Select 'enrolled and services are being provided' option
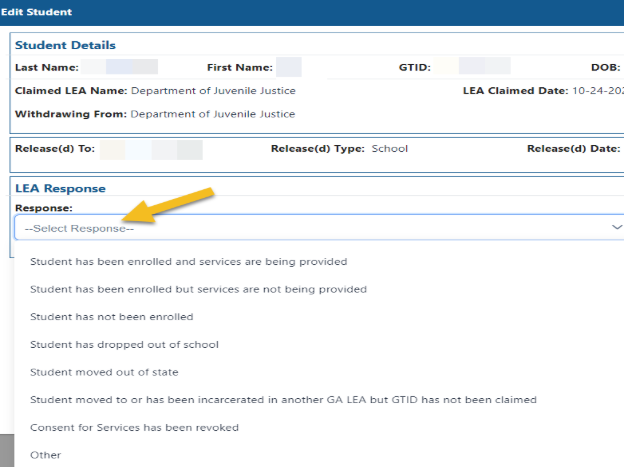Screen dimensions: 624x467 189,262
